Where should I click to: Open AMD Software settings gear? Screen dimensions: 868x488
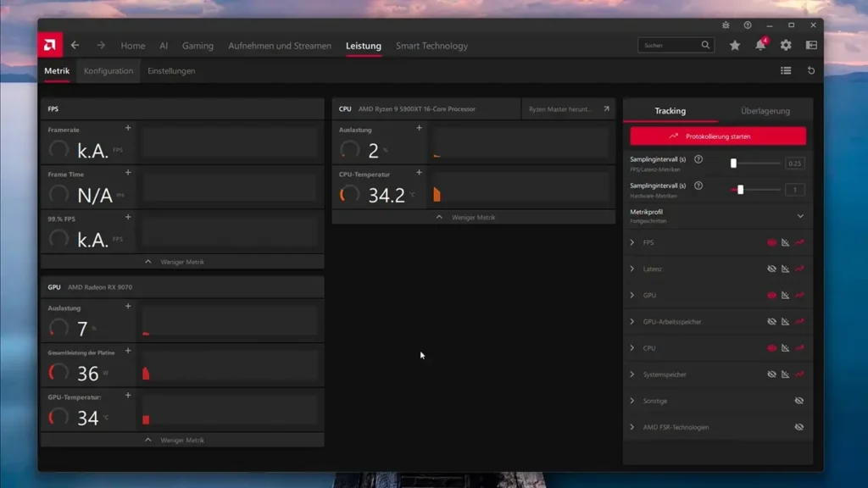(786, 46)
